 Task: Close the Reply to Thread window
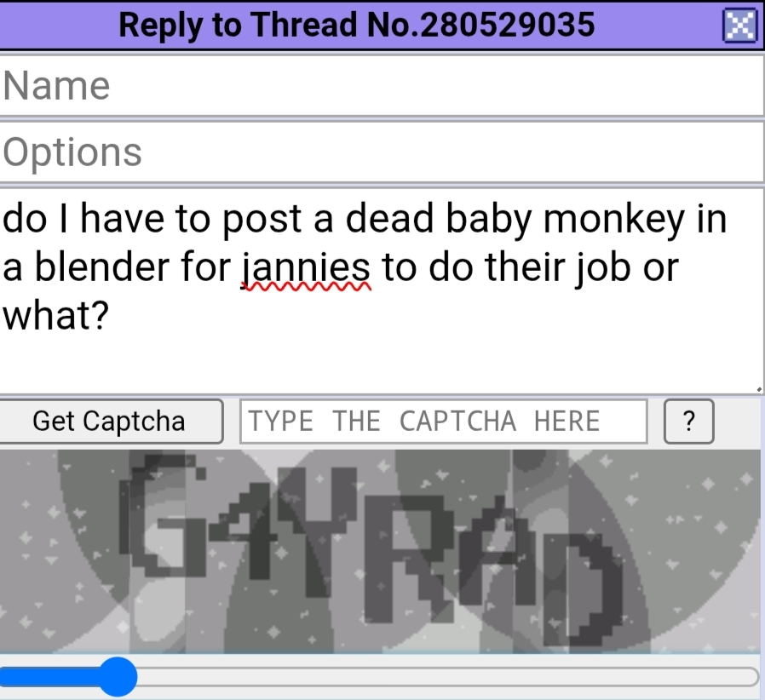[739, 26]
